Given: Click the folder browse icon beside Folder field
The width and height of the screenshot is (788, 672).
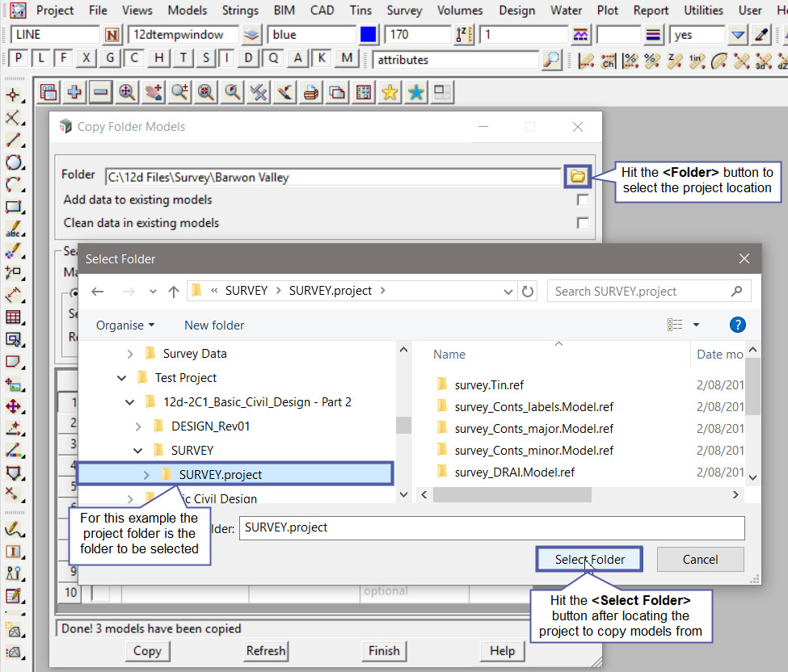Looking at the screenshot, I should pyautogui.click(x=577, y=175).
